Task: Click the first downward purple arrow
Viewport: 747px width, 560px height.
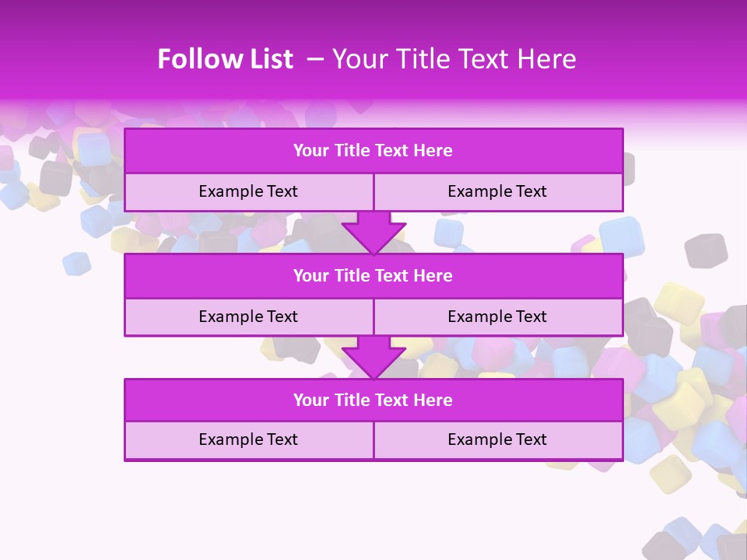Action: 373,233
